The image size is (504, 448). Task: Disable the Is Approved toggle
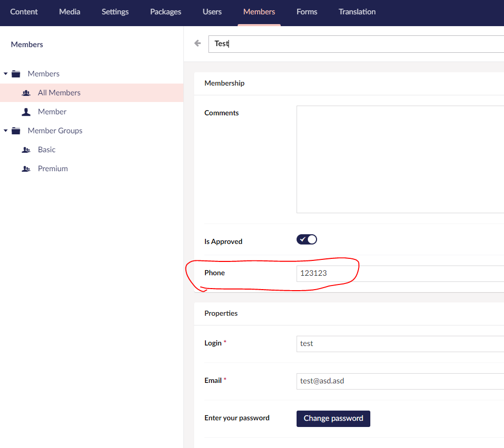306,239
